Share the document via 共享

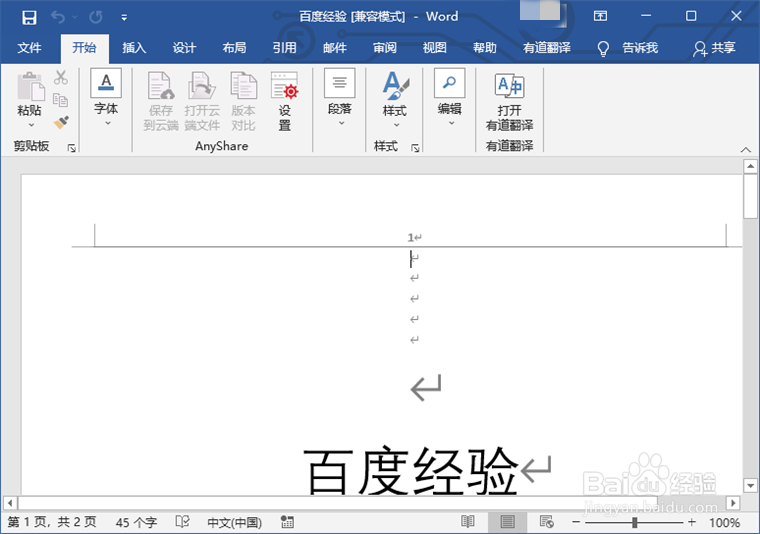(714, 47)
